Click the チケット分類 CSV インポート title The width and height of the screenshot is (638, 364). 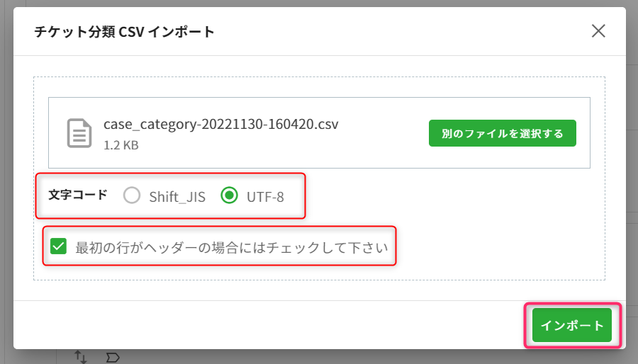[124, 32]
